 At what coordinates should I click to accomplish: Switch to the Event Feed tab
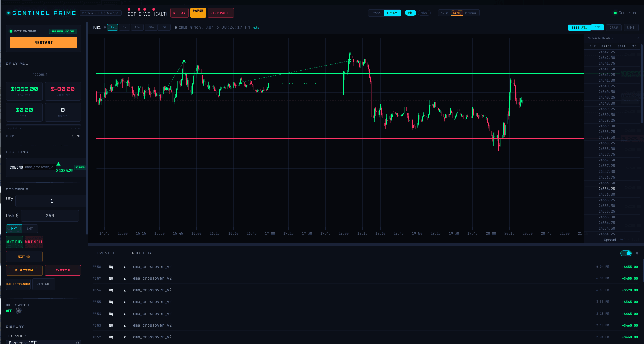click(x=108, y=253)
